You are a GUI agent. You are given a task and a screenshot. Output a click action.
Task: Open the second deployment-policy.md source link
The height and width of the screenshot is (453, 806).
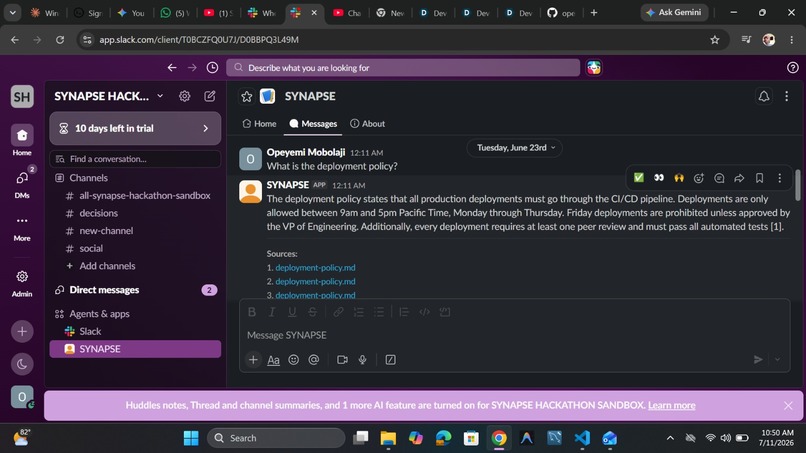(315, 281)
